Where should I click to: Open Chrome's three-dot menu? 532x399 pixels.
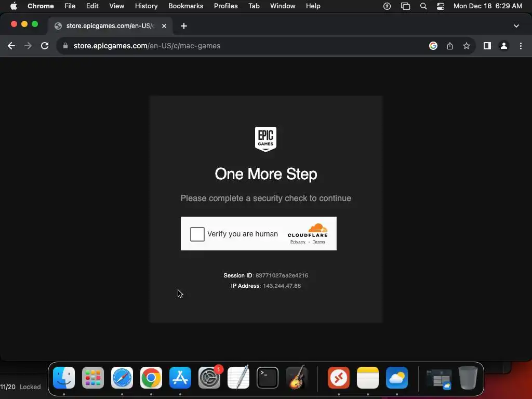pyautogui.click(x=521, y=46)
